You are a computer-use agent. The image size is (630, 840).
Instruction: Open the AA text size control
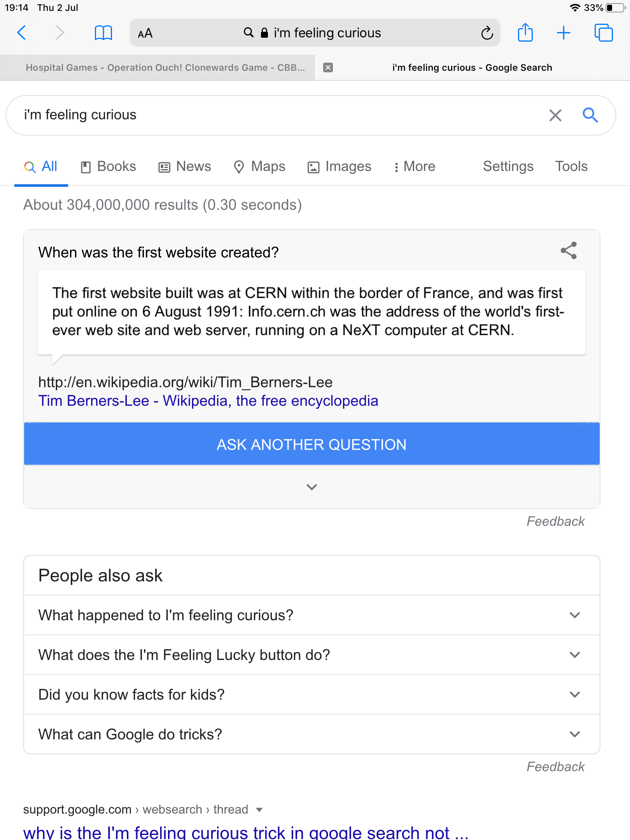[x=145, y=33]
